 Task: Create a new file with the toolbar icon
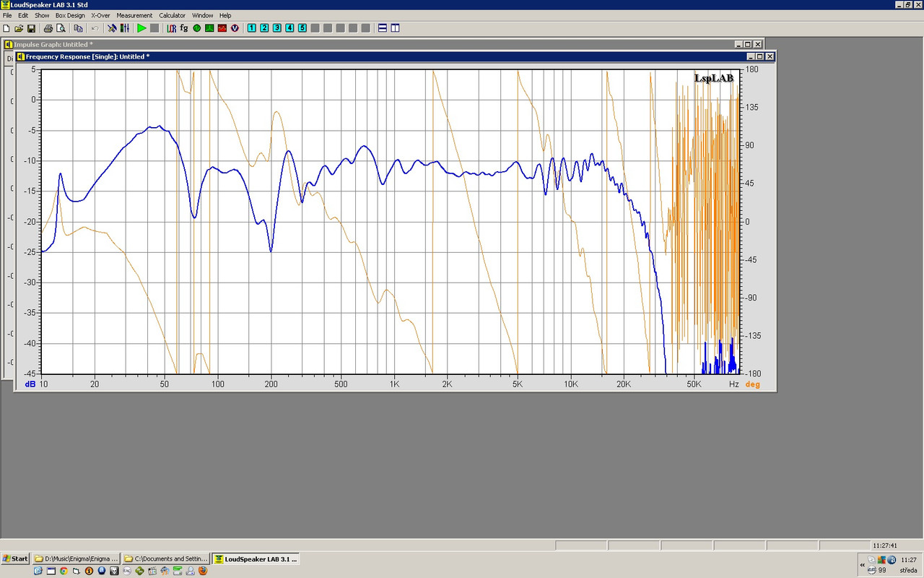[6, 28]
